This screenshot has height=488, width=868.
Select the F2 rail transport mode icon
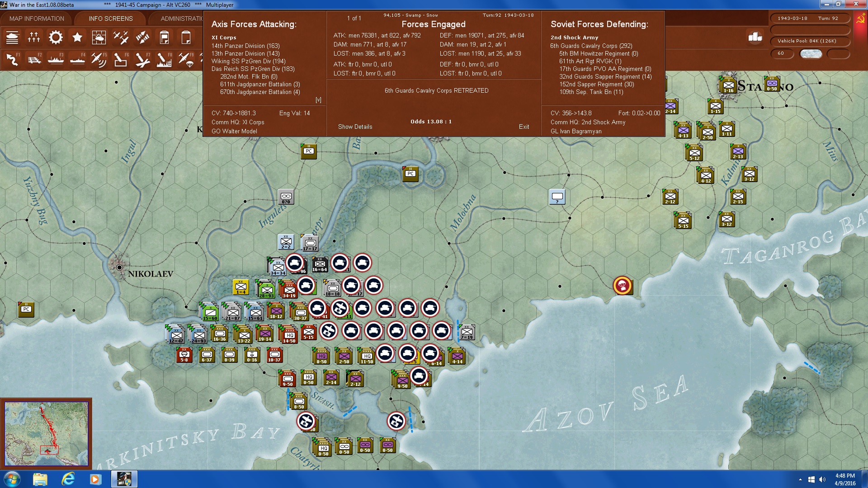(34, 59)
